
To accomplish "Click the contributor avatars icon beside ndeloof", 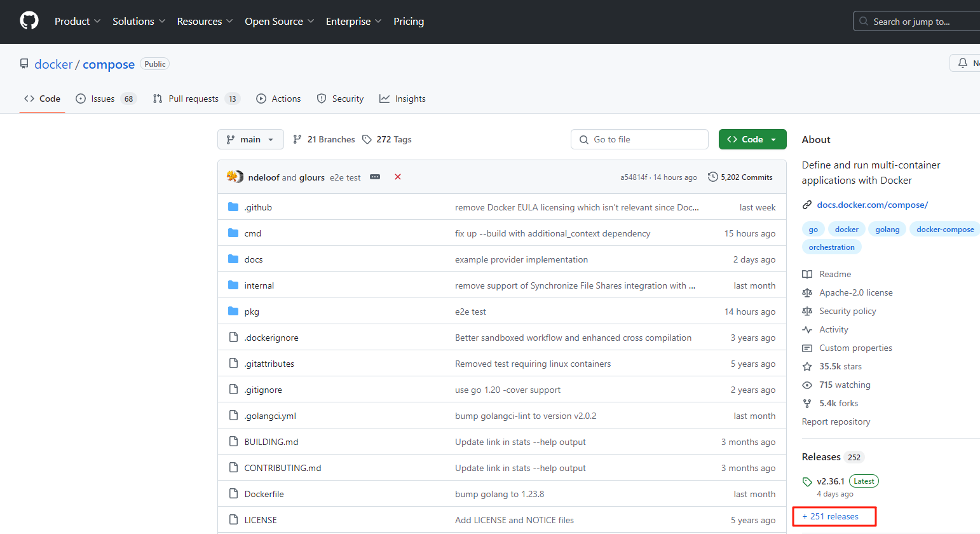I will [x=235, y=177].
